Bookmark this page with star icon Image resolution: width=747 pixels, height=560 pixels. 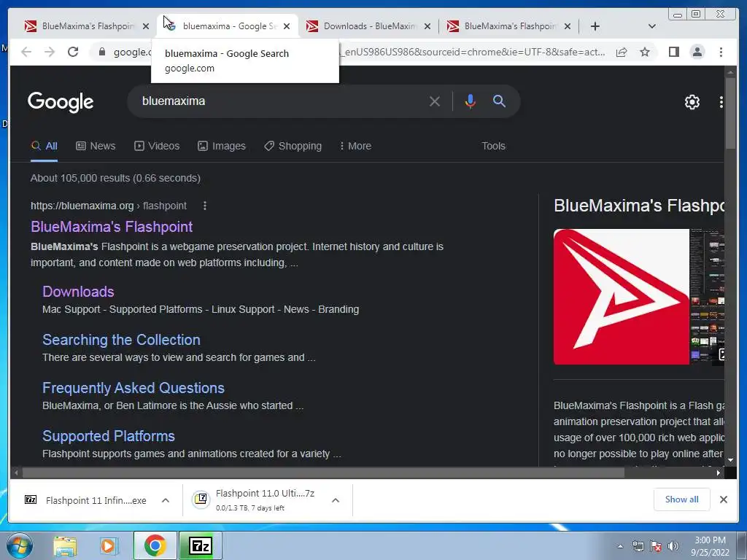point(645,52)
